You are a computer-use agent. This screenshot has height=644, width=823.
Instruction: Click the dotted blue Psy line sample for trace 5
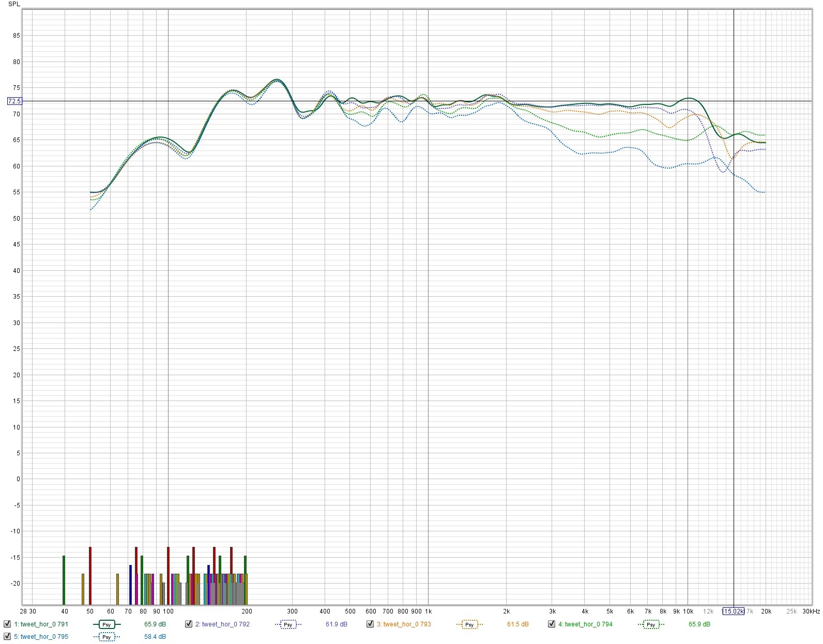click(x=106, y=637)
